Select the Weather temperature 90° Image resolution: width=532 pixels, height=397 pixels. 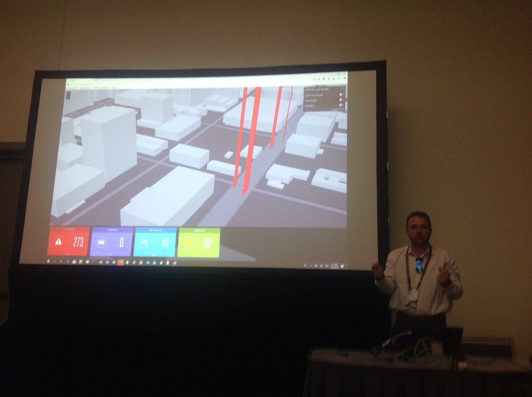pyautogui.click(x=209, y=243)
